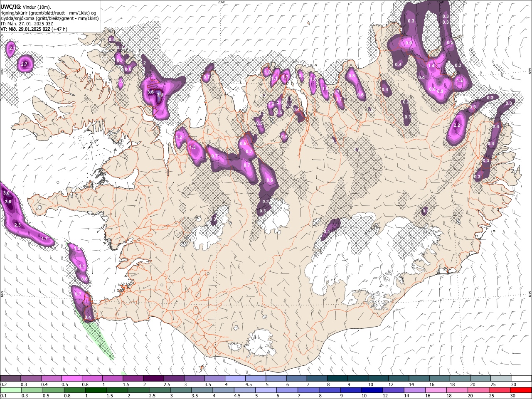Click the 15W longitude label at top
Image resolution: width=532 pixels, height=399 pixels.
[441, 2]
